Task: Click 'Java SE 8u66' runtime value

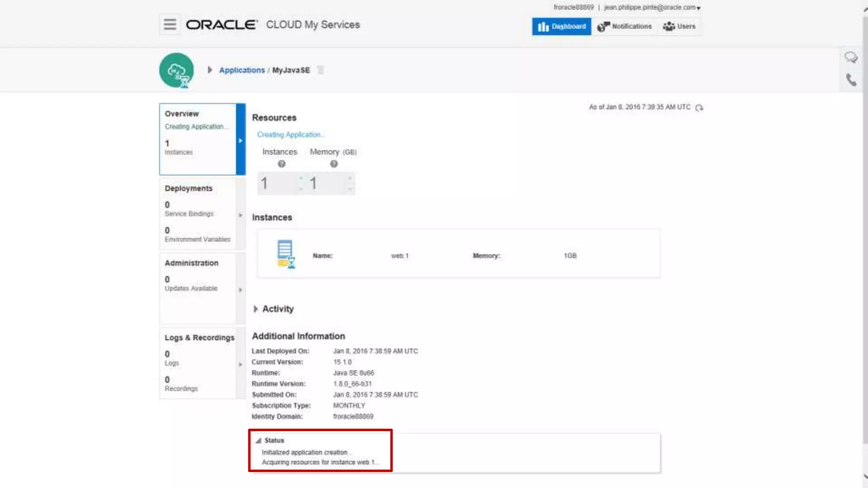Action: (x=353, y=373)
